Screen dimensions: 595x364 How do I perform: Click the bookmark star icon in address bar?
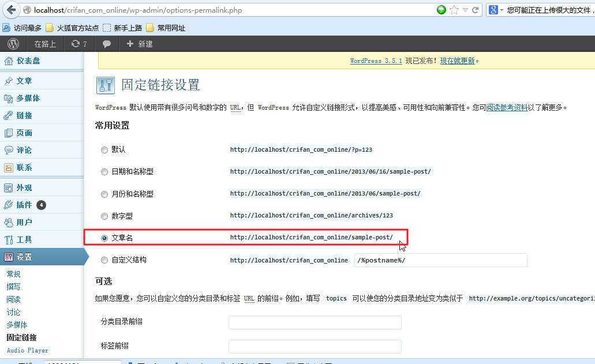(x=454, y=10)
